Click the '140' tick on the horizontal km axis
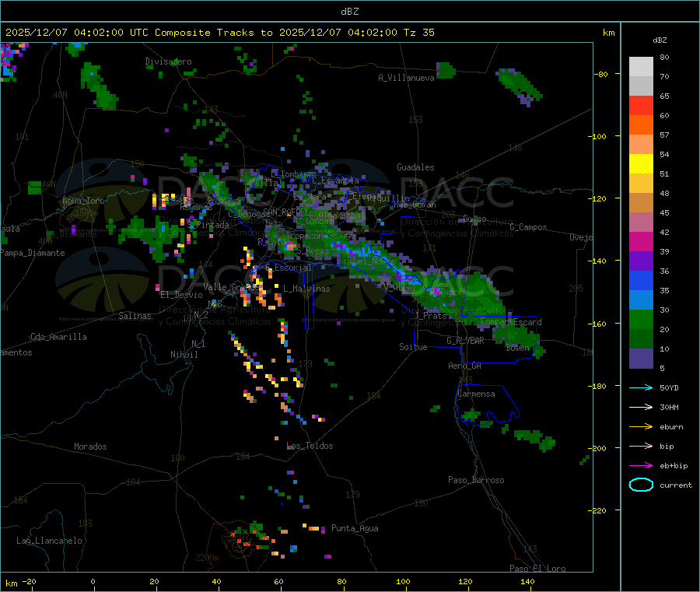 point(527,581)
